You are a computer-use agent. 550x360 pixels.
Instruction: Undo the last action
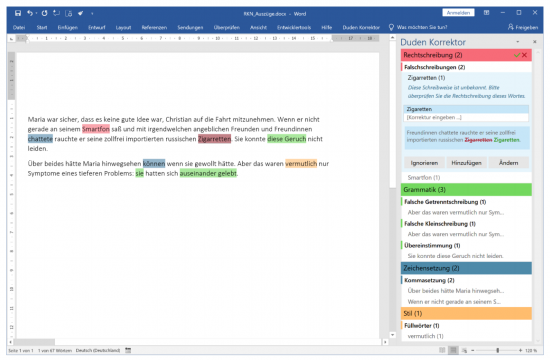30,13
